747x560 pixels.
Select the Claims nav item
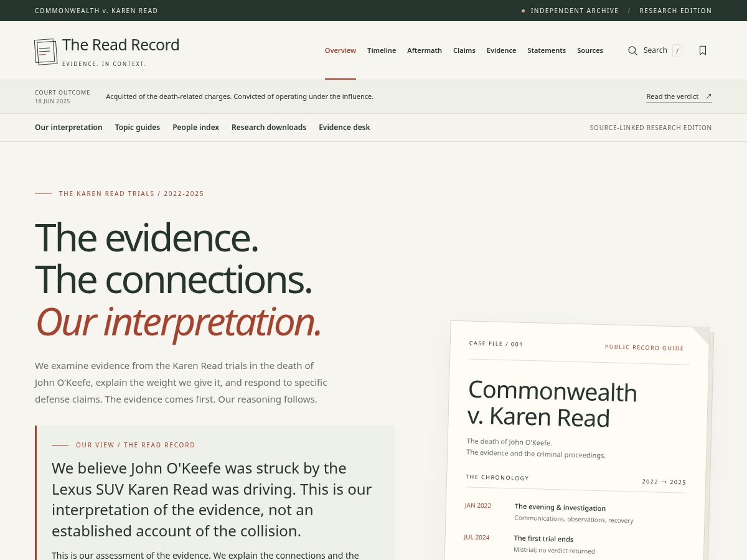[x=464, y=50]
